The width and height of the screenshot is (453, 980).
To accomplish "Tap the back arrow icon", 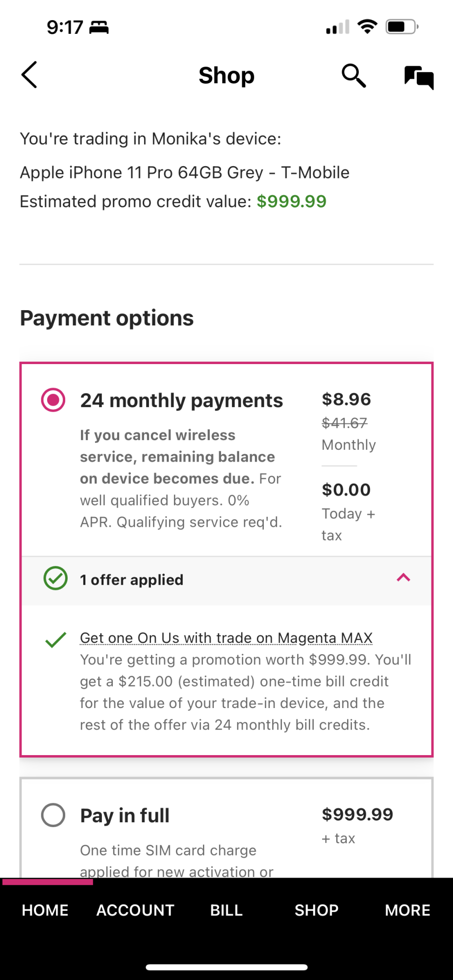I will [29, 75].
